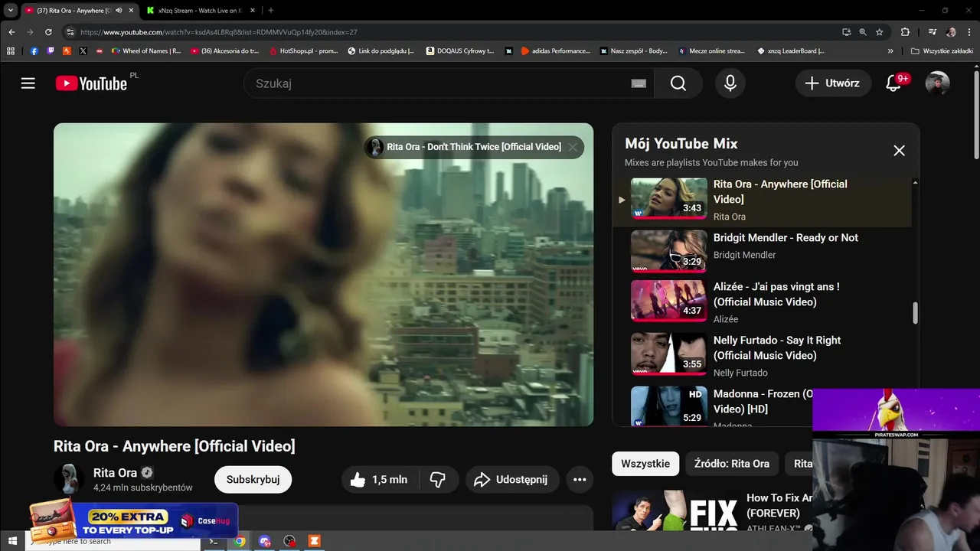Start voice search with the microphone
The width and height of the screenshot is (980, 551).
(730, 83)
